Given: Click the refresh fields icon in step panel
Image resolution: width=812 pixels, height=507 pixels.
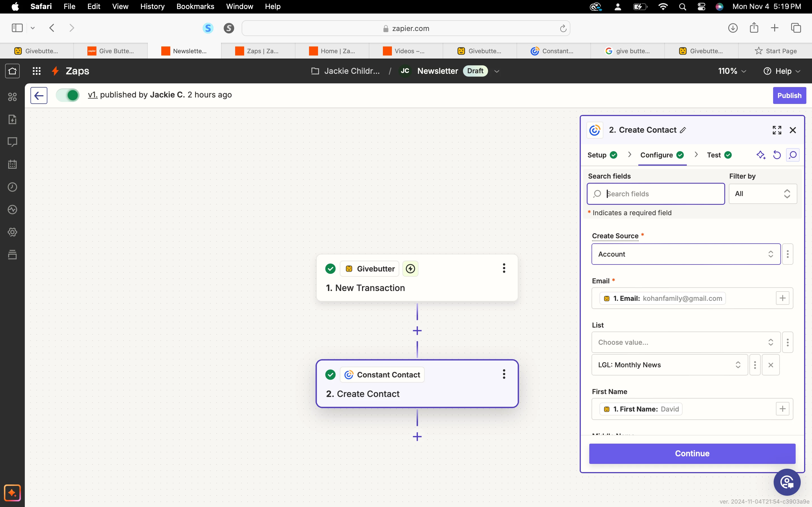Looking at the screenshot, I should tap(777, 155).
